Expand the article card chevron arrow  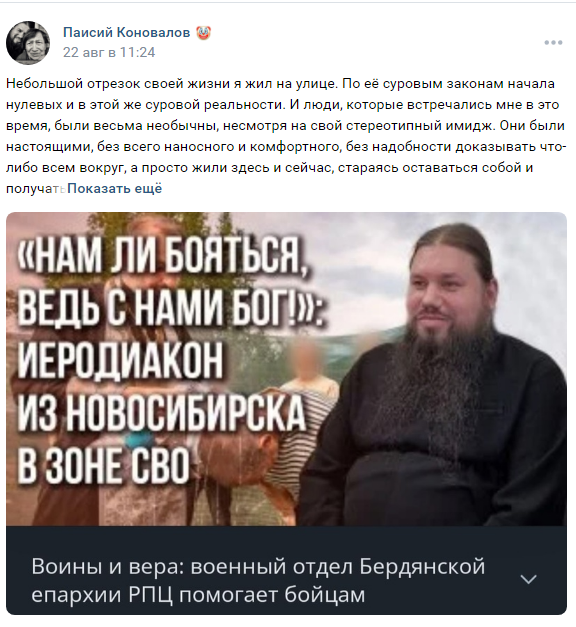click(528, 579)
